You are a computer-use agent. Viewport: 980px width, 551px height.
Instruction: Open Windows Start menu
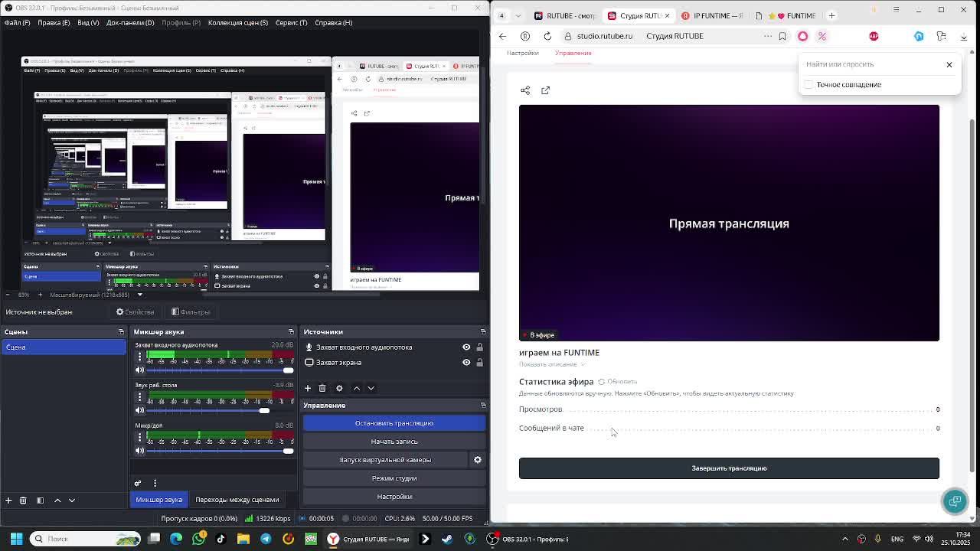click(x=16, y=539)
